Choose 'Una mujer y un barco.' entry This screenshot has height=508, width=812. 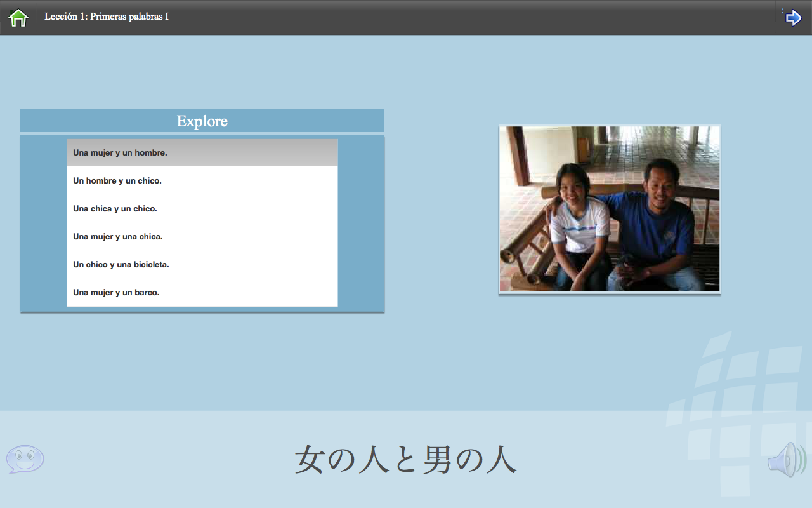coord(202,293)
